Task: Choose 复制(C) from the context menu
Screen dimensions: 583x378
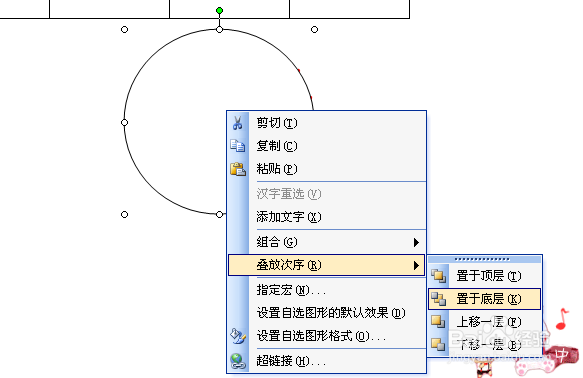Action: (326, 146)
